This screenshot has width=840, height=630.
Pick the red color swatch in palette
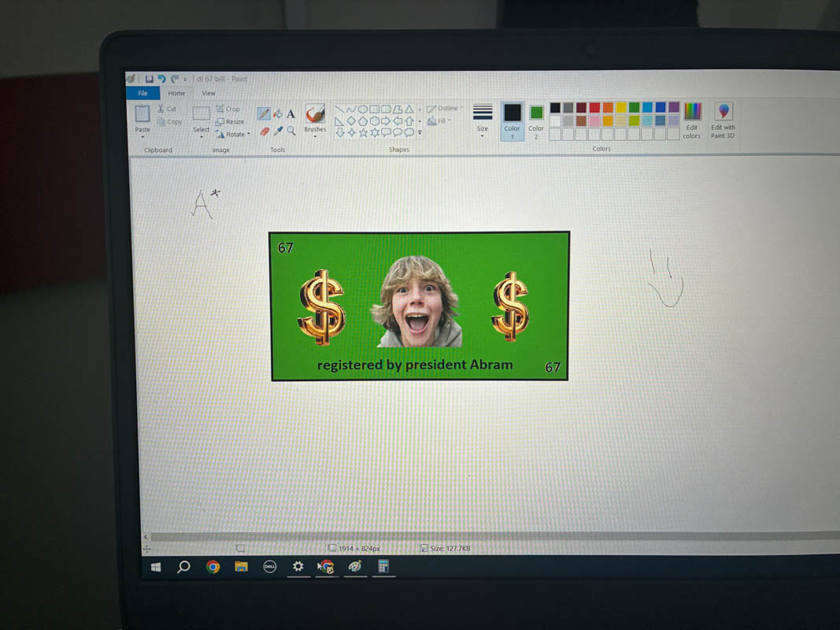[x=594, y=108]
